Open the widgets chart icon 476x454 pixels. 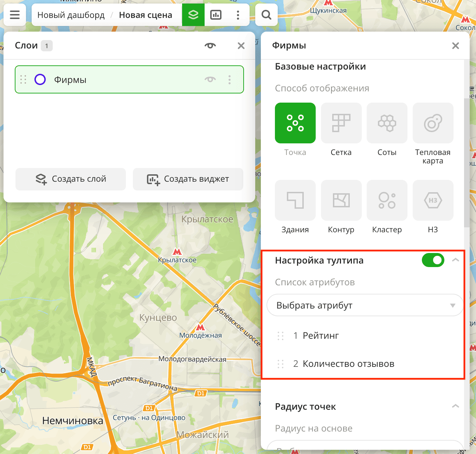click(216, 15)
